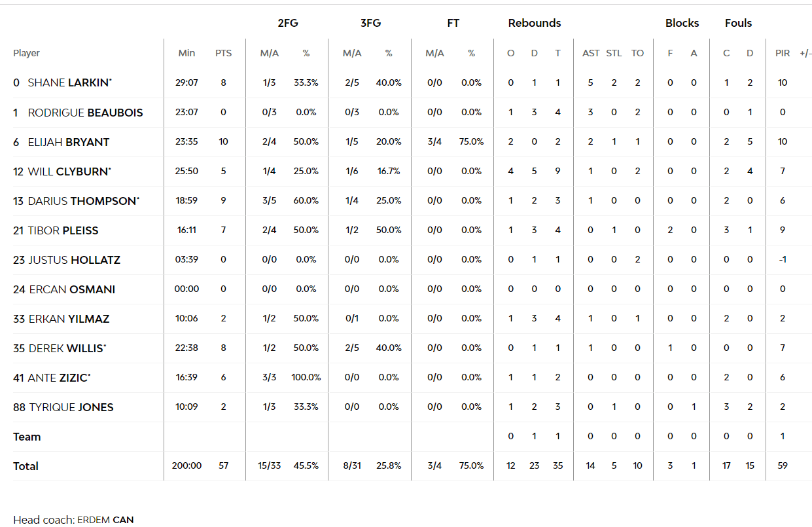Click Ercan Osmani's name
Screen dimensions: 812x527
pyautogui.click(x=72, y=289)
